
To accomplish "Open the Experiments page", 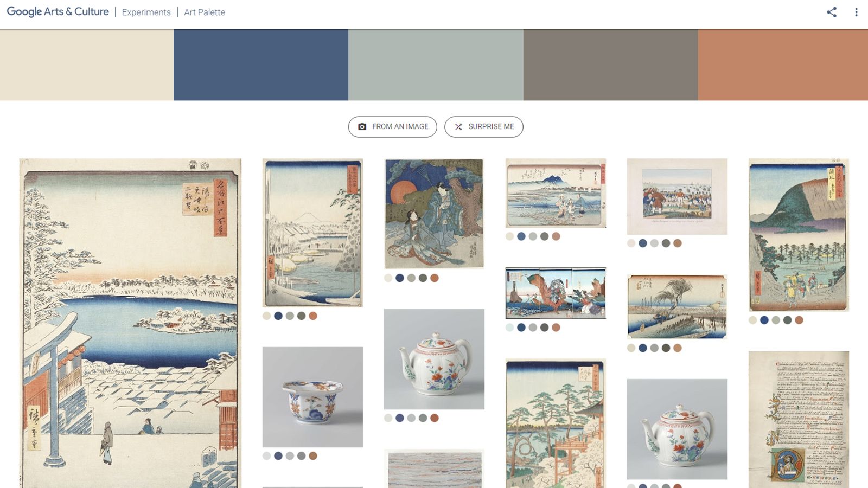I will coord(146,12).
